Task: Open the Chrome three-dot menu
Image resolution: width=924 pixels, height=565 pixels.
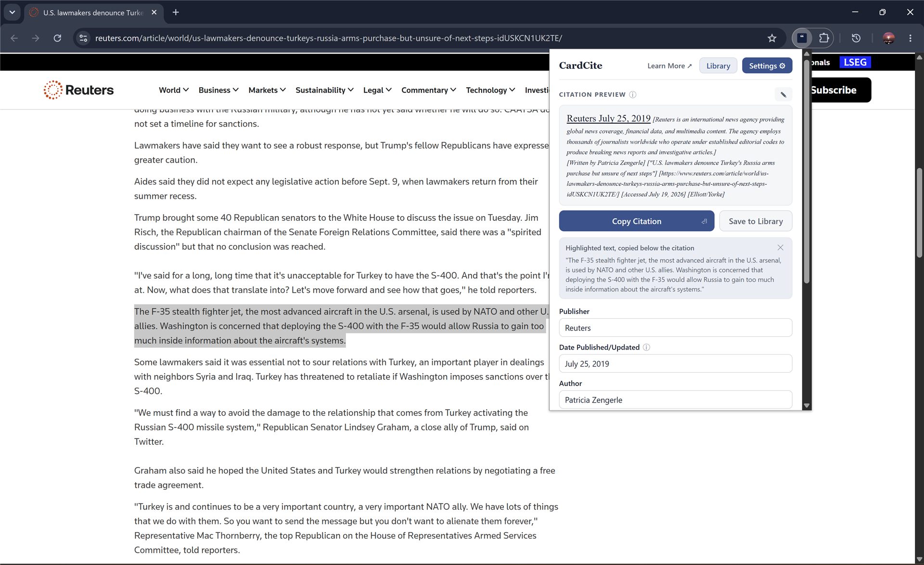Action: click(x=910, y=38)
